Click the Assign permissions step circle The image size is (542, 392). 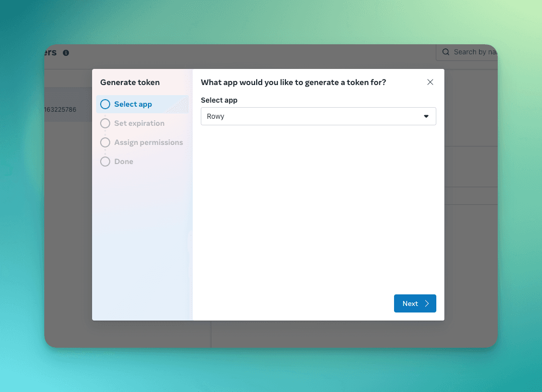[x=105, y=142]
